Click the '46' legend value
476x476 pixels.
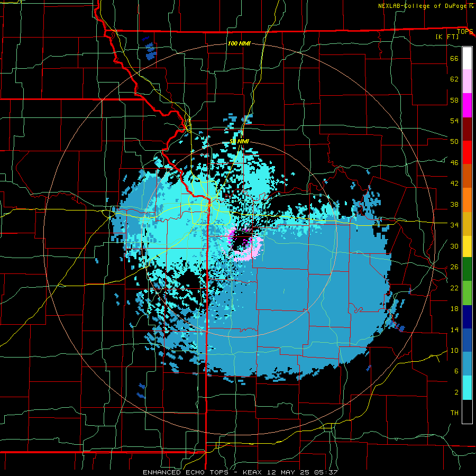point(454,163)
